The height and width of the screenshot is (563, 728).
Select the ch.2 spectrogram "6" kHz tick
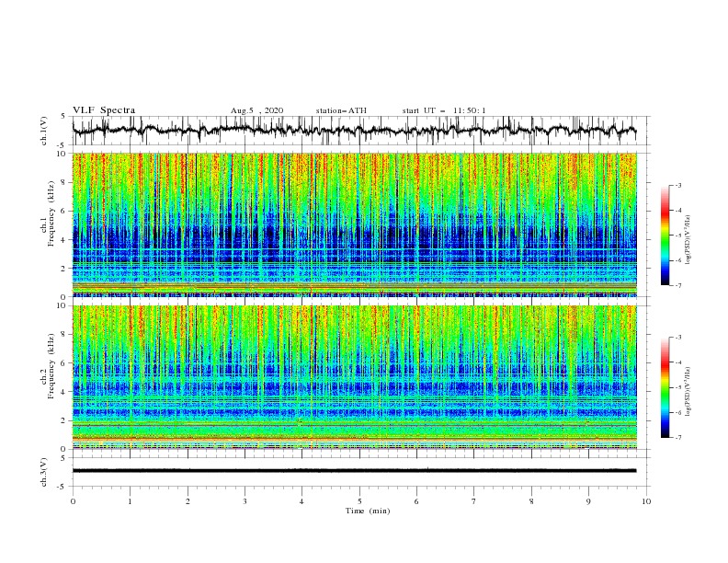point(64,363)
